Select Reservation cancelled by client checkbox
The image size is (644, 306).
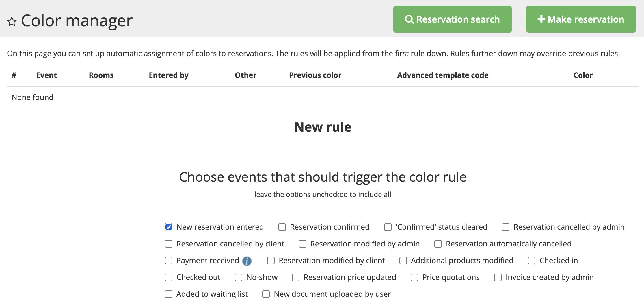[169, 244]
